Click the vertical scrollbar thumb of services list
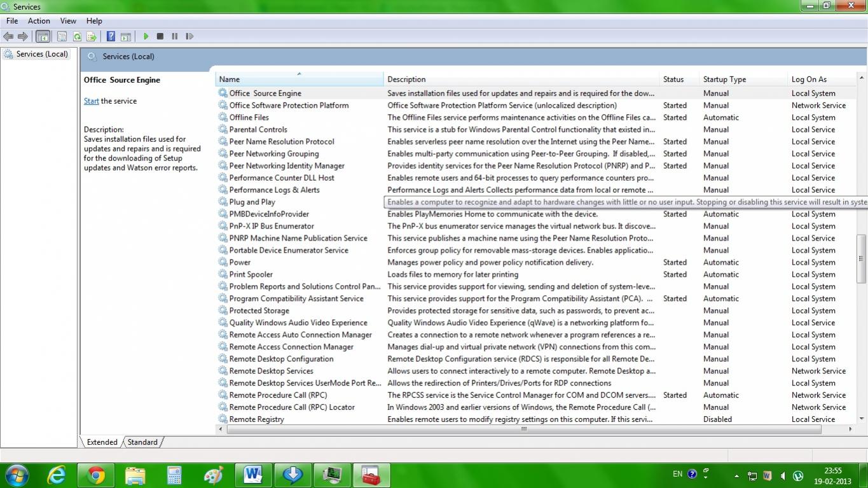The image size is (868, 488). (861, 258)
